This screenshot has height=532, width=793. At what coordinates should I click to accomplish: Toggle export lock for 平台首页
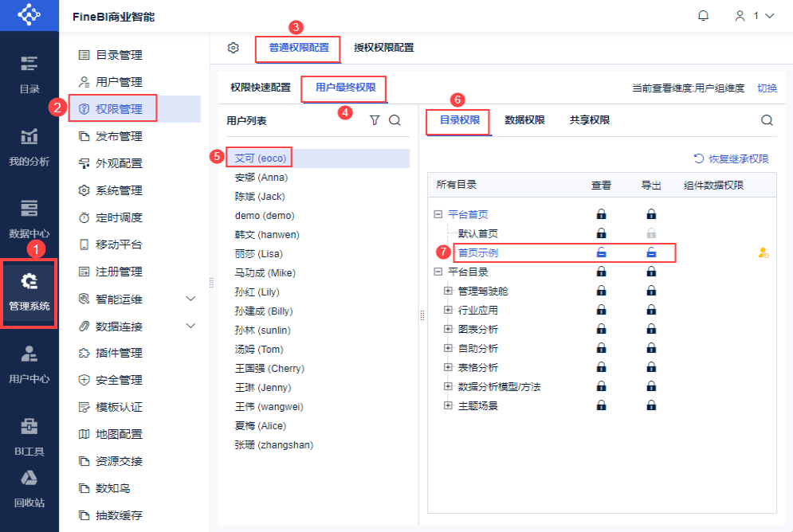(x=651, y=214)
